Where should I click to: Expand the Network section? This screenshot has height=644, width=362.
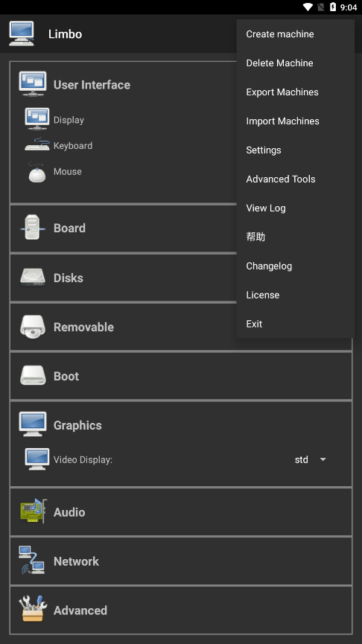(x=181, y=561)
